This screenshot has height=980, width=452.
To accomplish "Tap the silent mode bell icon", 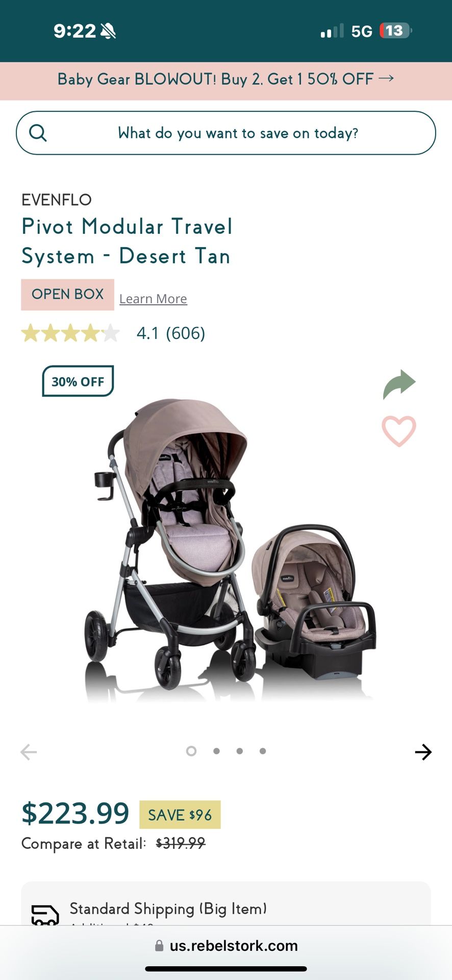I will pos(108,31).
